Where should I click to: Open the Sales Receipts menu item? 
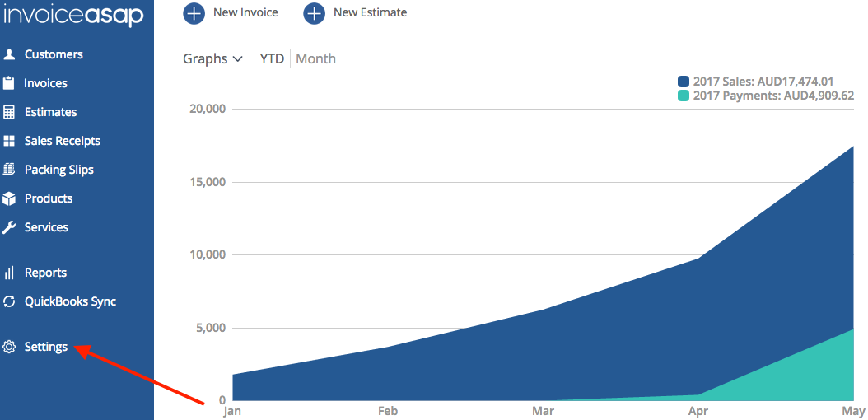tap(63, 141)
